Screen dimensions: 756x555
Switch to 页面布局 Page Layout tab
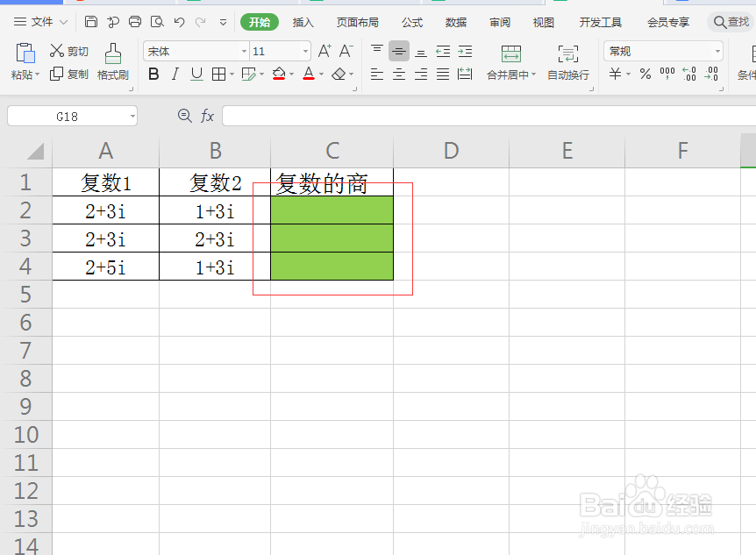[357, 22]
